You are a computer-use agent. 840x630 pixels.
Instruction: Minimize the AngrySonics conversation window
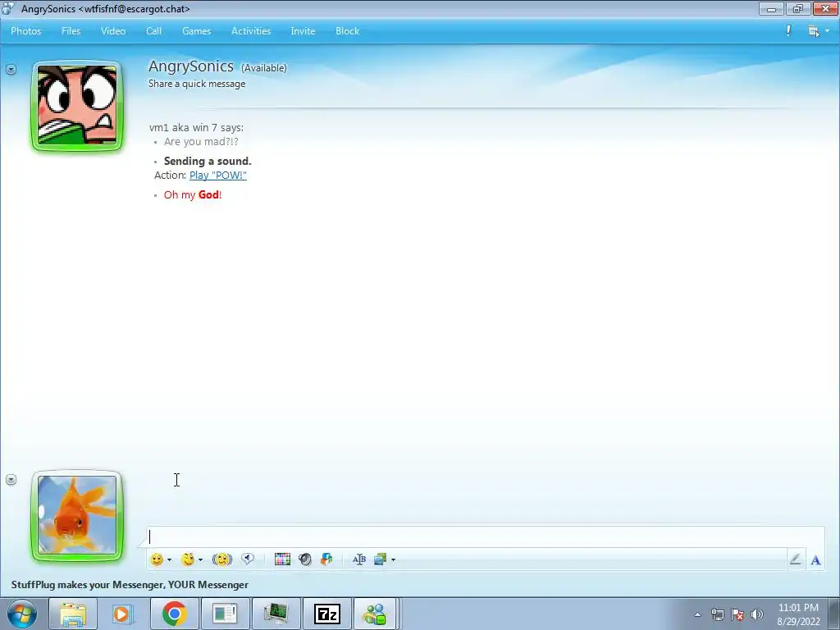771,8
